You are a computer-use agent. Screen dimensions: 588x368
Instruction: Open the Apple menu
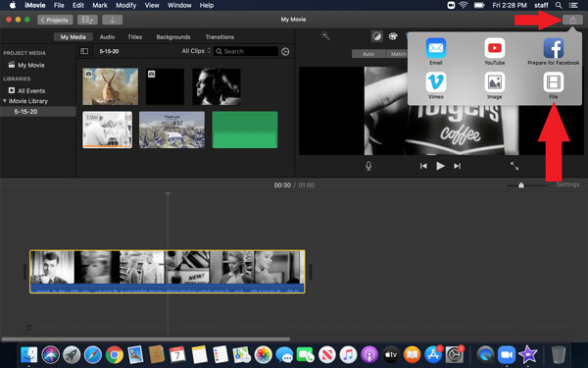click(x=13, y=5)
